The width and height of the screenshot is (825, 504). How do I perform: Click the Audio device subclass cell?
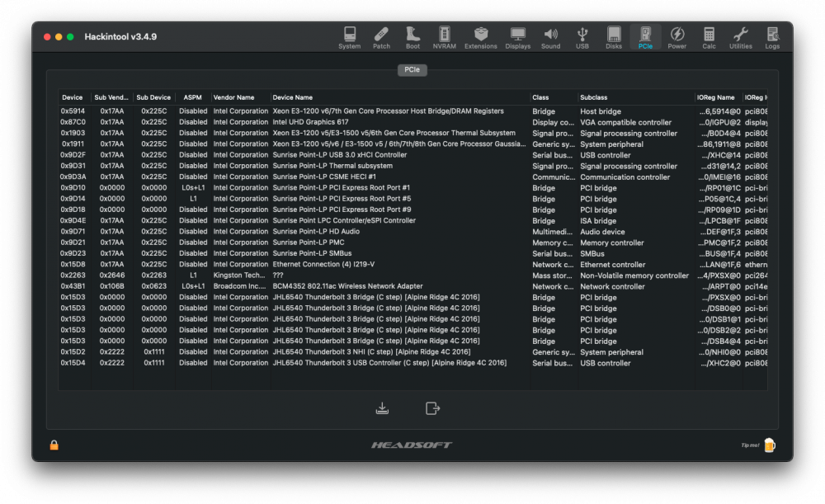(x=602, y=232)
